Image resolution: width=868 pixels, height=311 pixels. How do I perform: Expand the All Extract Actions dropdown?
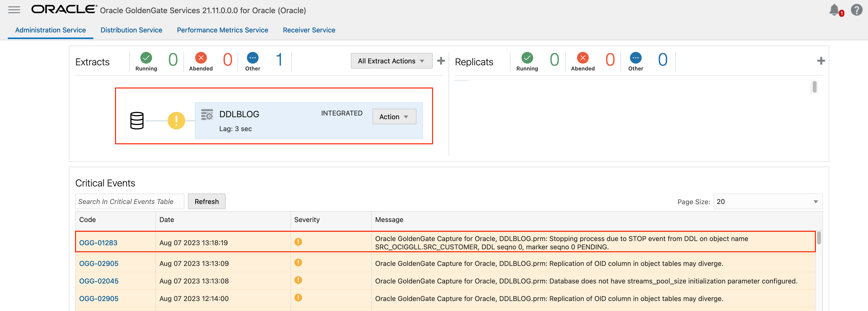[x=391, y=61]
